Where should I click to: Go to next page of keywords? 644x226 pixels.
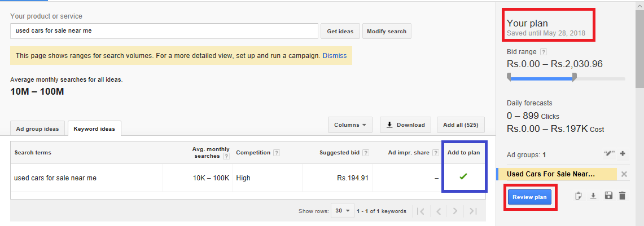click(x=455, y=211)
